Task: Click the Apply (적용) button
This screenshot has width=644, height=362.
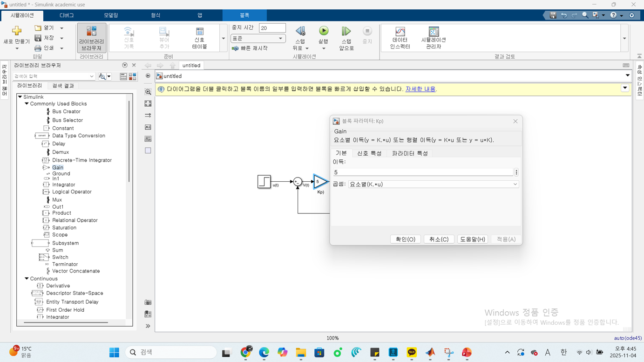Action: (506, 239)
